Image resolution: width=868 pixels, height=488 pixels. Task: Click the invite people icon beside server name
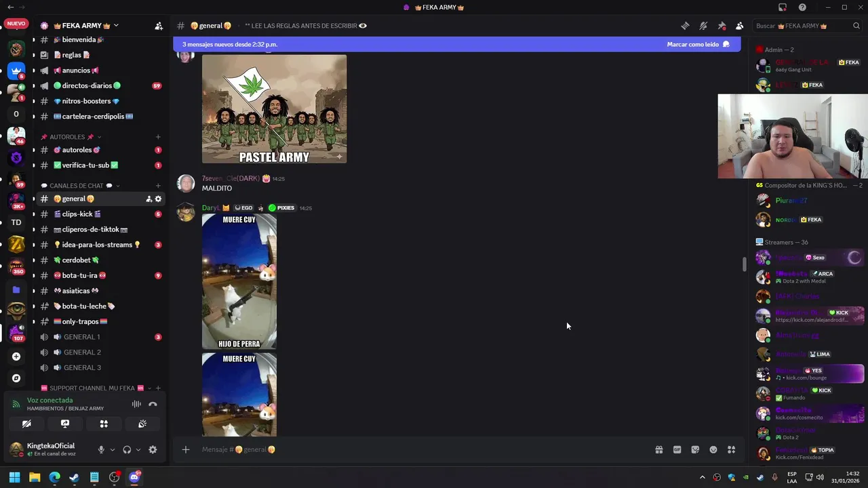[159, 26]
